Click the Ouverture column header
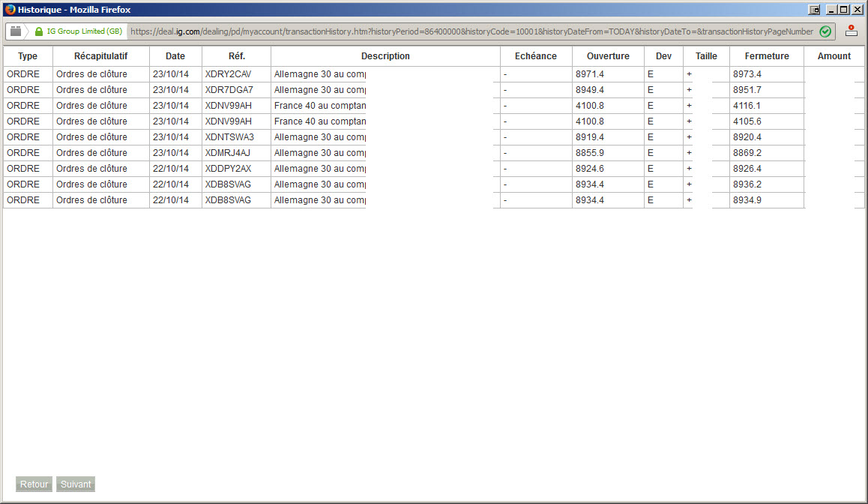 coord(608,56)
